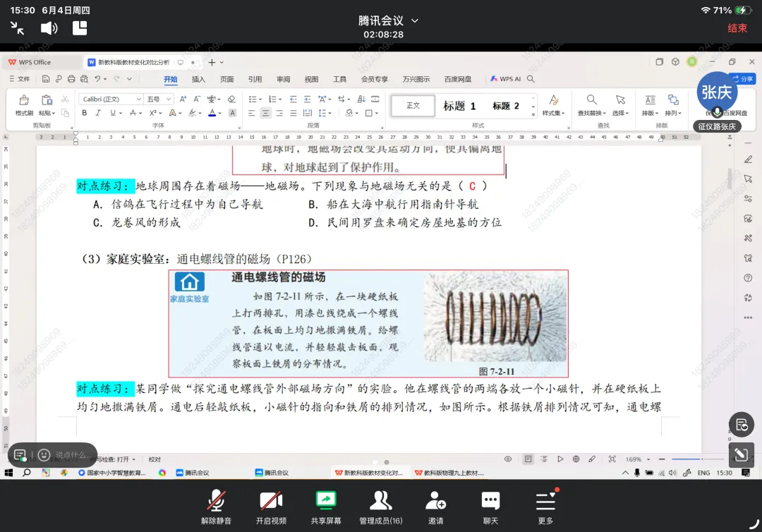Exit fullscreen using the shrink arrows icon
The image size is (762, 532).
(18, 28)
